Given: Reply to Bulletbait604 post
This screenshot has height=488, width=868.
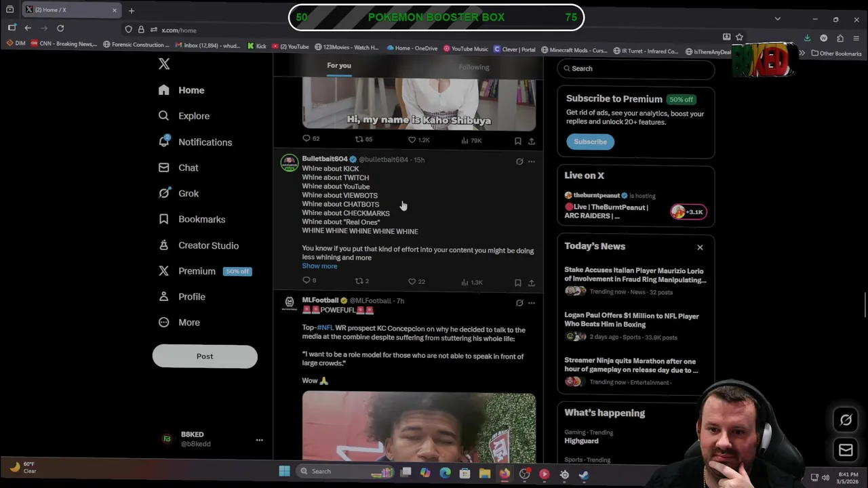Looking at the screenshot, I should [309, 281].
